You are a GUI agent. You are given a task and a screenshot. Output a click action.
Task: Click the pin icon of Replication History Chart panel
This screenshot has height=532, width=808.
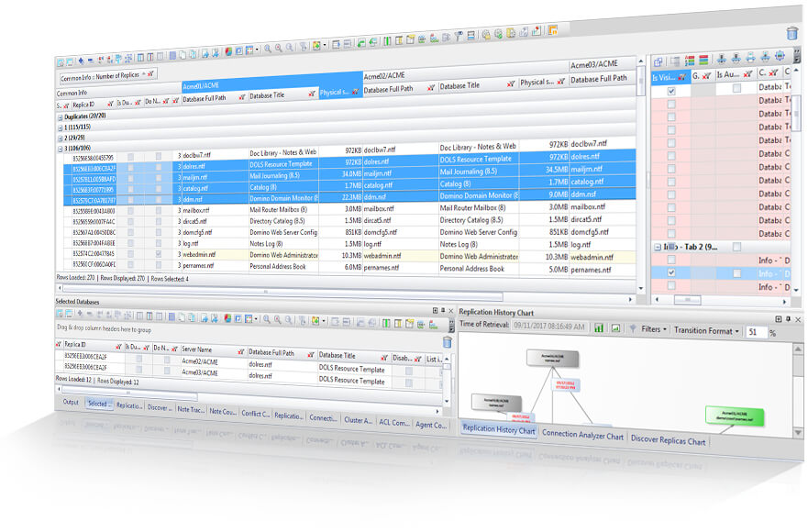tap(788, 319)
